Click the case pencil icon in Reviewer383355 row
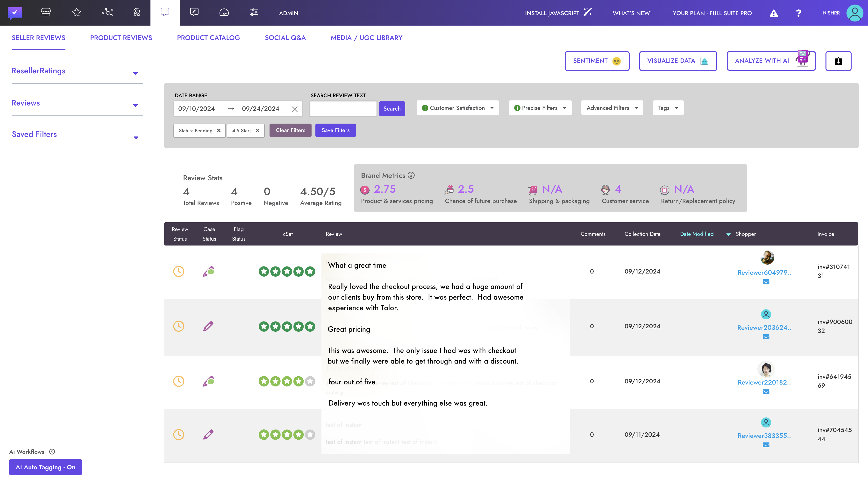The height and width of the screenshot is (491, 868). pos(208,435)
